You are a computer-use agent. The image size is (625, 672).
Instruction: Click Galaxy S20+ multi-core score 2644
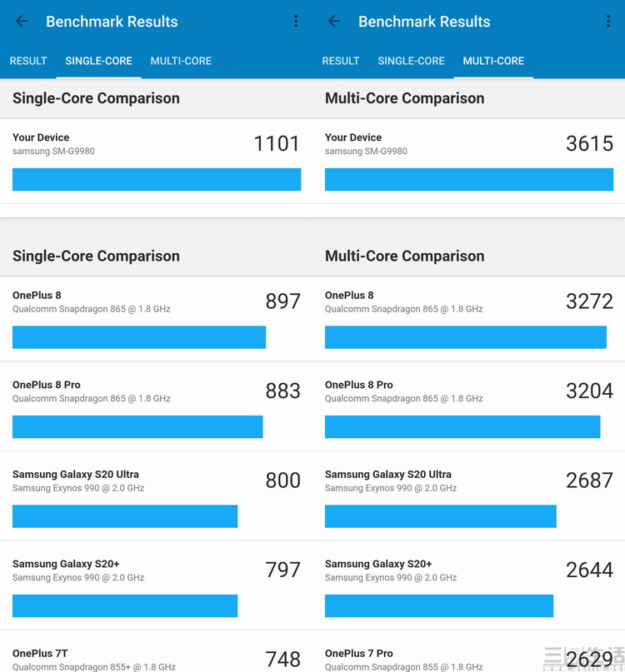tap(589, 570)
